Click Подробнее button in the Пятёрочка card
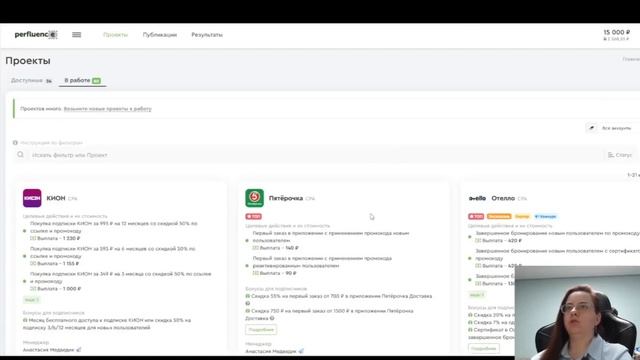Image resolution: width=640 pixels, height=360 pixels. pyautogui.click(x=261, y=329)
